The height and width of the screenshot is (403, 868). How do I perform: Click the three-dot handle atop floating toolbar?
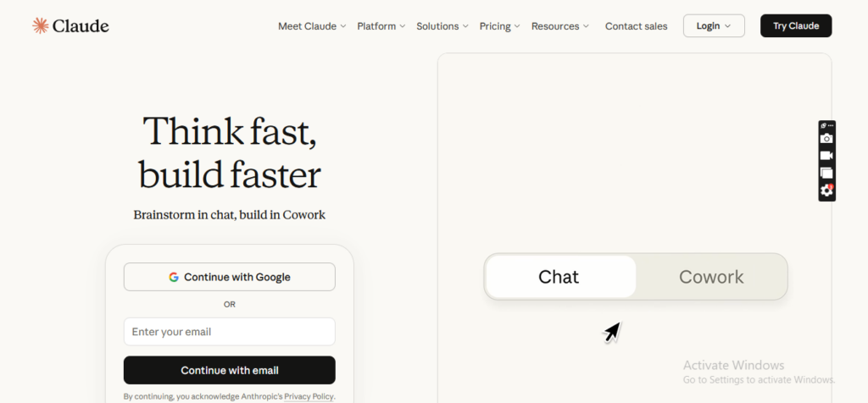tap(831, 125)
